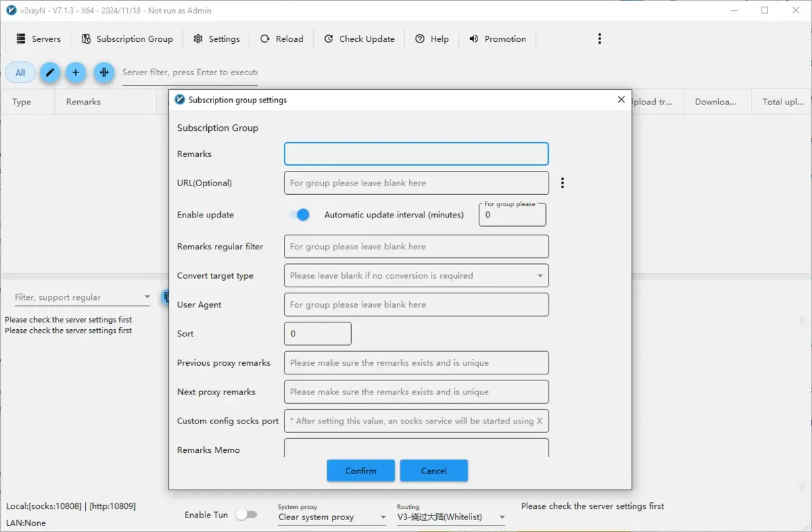This screenshot has height=532, width=812.
Task: Click inside the Remarks input field
Action: 416,154
